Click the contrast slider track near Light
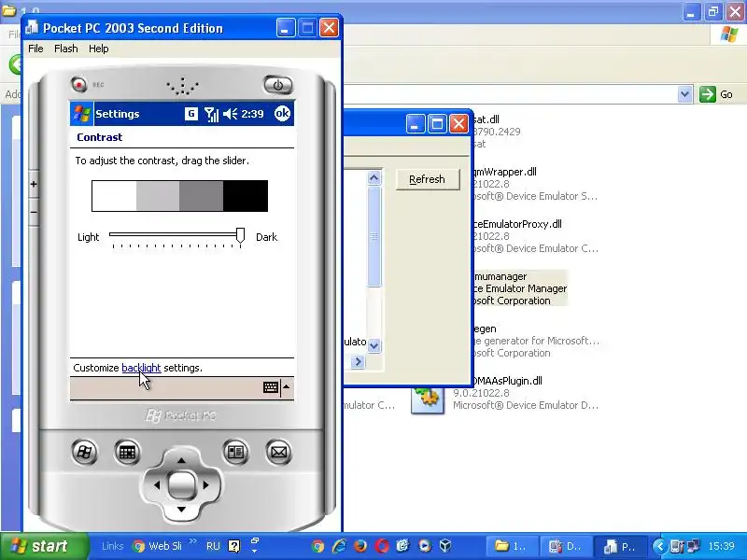747x560 pixels. coord(120,234)
